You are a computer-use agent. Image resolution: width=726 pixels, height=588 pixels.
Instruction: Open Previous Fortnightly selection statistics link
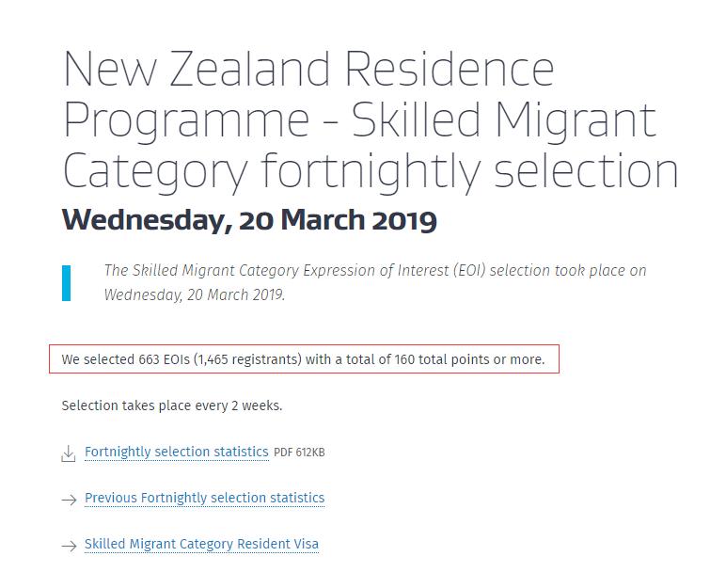click(x=204, y=499)
